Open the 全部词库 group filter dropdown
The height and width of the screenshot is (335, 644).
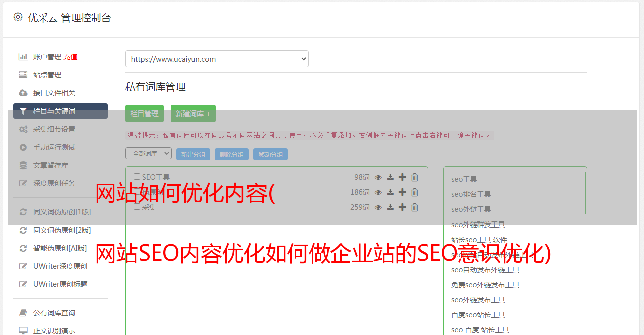149,153
